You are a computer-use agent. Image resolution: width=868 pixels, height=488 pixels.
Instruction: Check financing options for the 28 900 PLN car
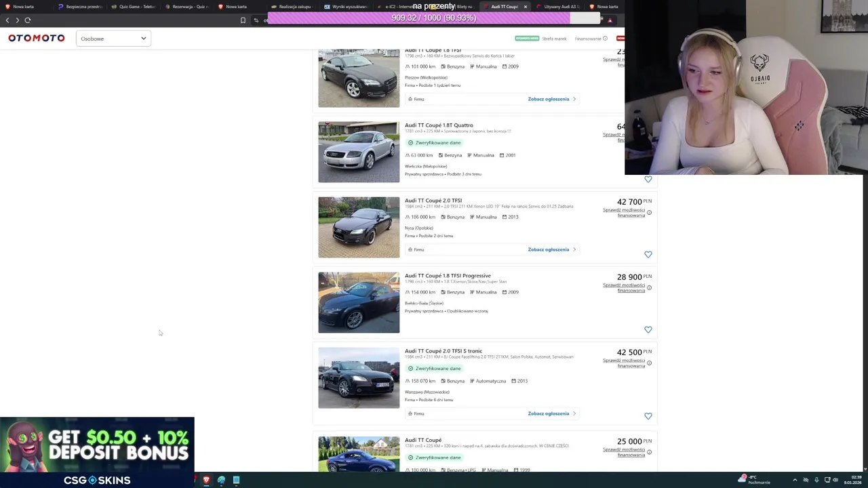[x=624, y=288]
